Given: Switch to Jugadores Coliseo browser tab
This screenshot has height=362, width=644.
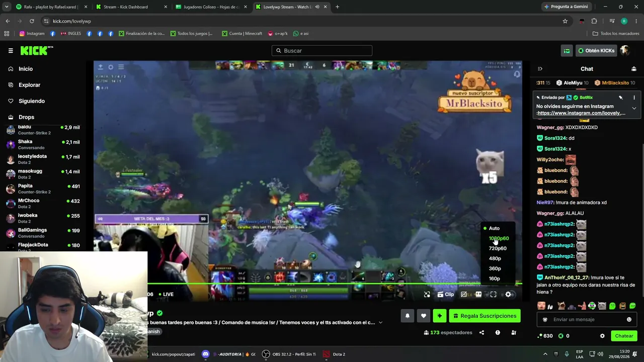Looking at the screenshot, I should tap(211, 7).
